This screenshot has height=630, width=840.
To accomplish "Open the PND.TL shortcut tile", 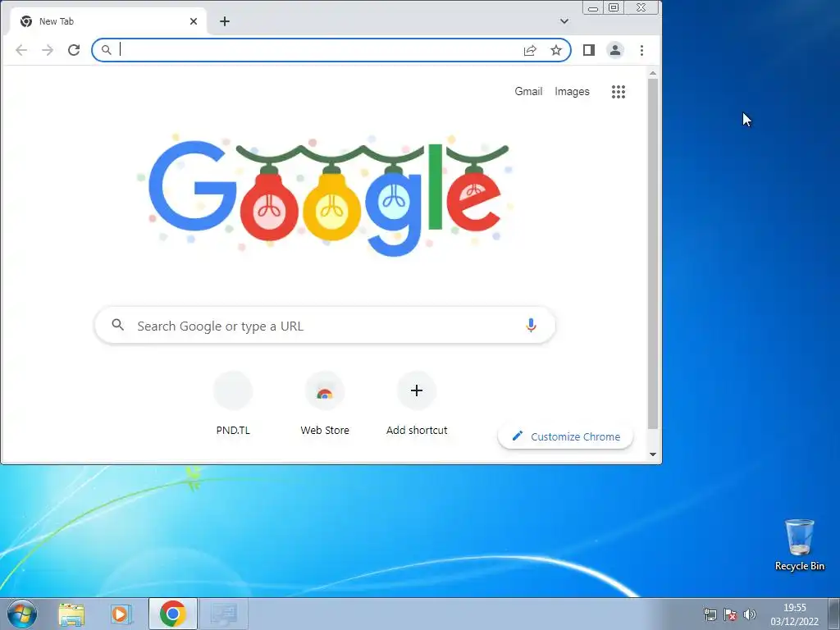I will pos(233,404).
